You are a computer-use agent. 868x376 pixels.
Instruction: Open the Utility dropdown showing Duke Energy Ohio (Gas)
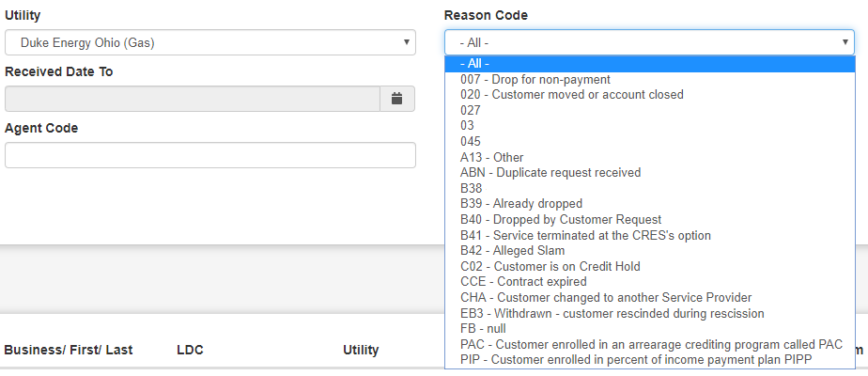point(209,42)
